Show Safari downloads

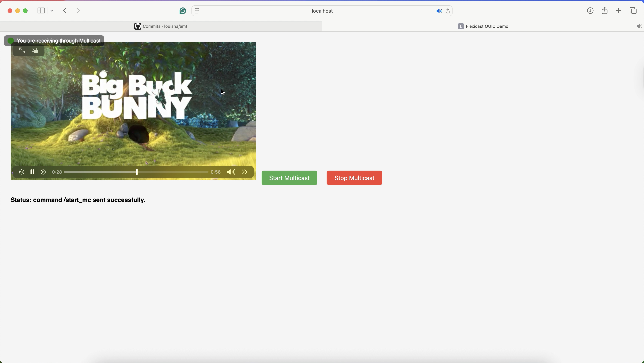[x=590, y=11]
